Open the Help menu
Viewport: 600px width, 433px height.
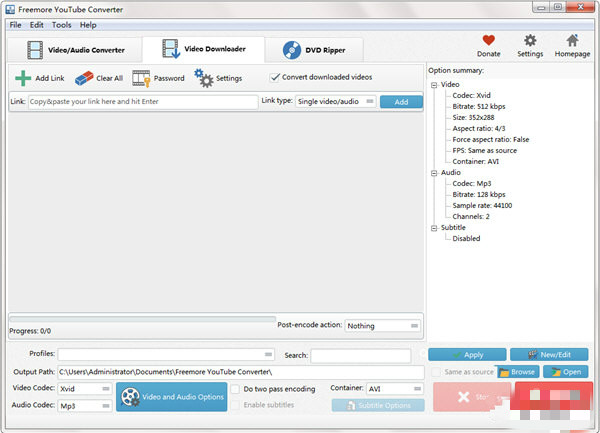pos(88,25)
